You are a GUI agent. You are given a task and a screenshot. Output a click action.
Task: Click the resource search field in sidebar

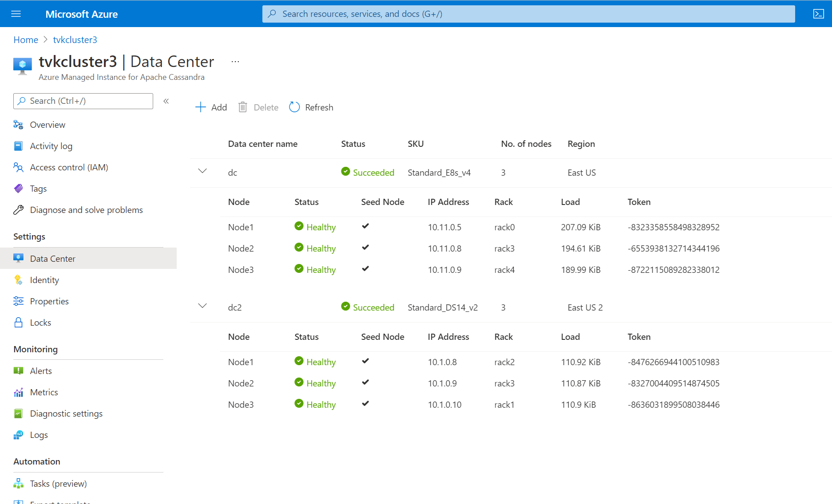(83, 101)
